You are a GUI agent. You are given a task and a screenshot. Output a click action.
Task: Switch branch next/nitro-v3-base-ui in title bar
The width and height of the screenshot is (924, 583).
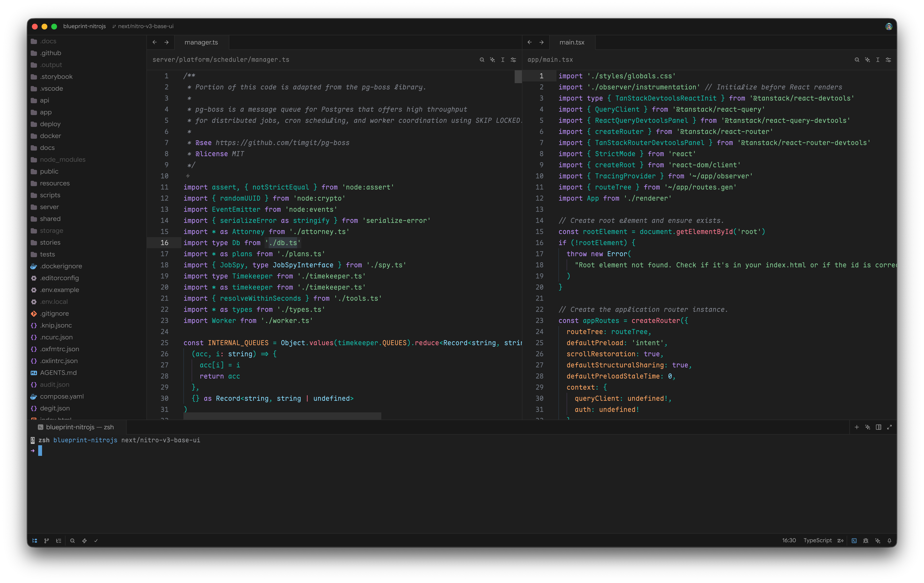tap(143, 26)
